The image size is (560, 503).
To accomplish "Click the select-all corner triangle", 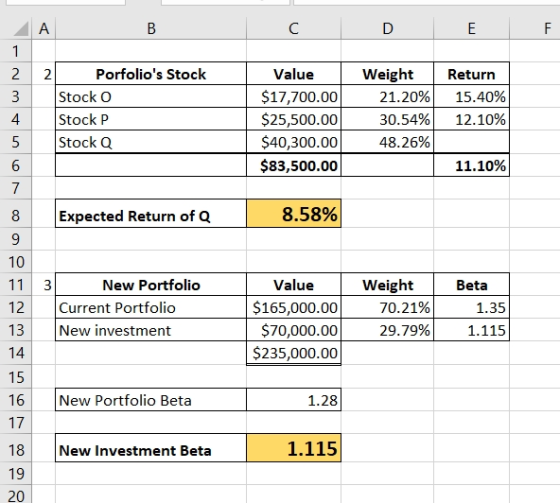I will click(21, 29).
